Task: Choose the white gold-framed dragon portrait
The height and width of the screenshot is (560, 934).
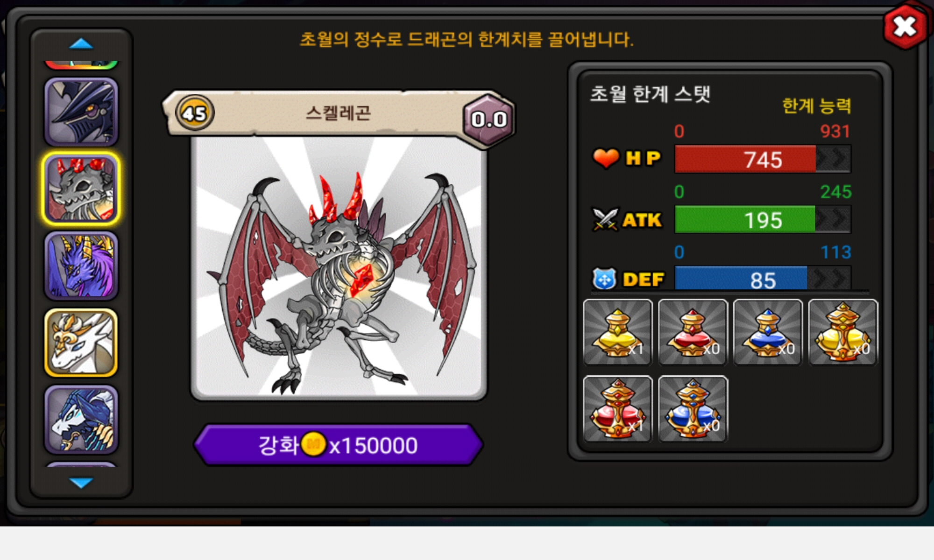Action: 81,343
